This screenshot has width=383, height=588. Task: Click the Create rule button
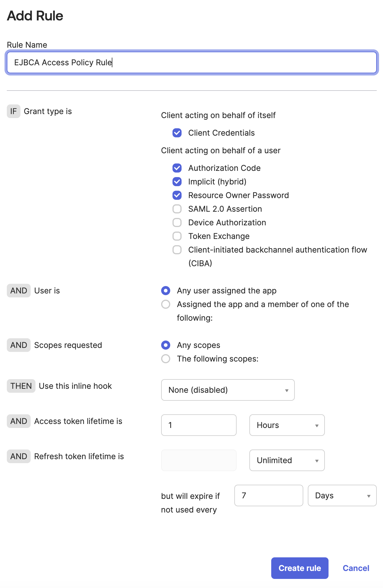click(x=300, y=568)
